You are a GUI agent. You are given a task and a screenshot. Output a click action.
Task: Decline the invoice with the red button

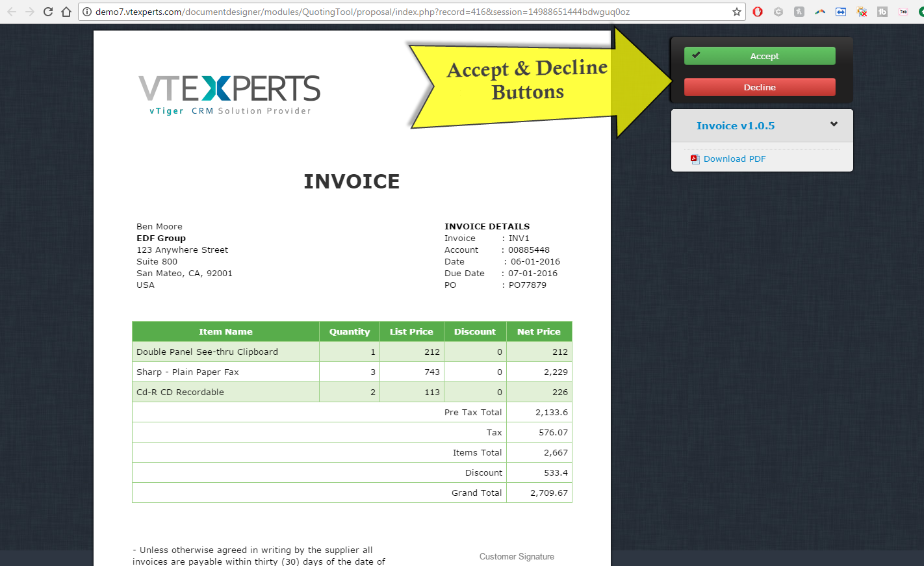[760, 87]
